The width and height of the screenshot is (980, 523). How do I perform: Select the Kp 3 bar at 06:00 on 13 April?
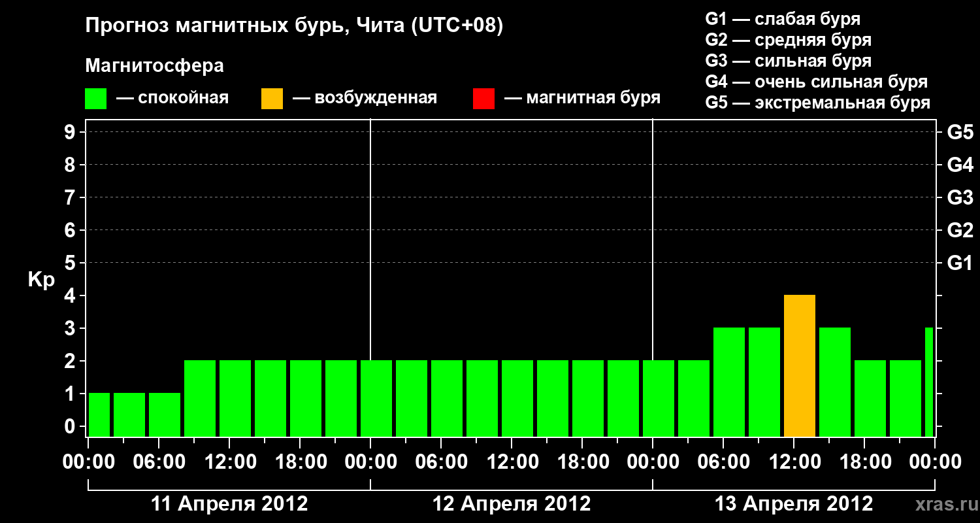pos(729,382)
